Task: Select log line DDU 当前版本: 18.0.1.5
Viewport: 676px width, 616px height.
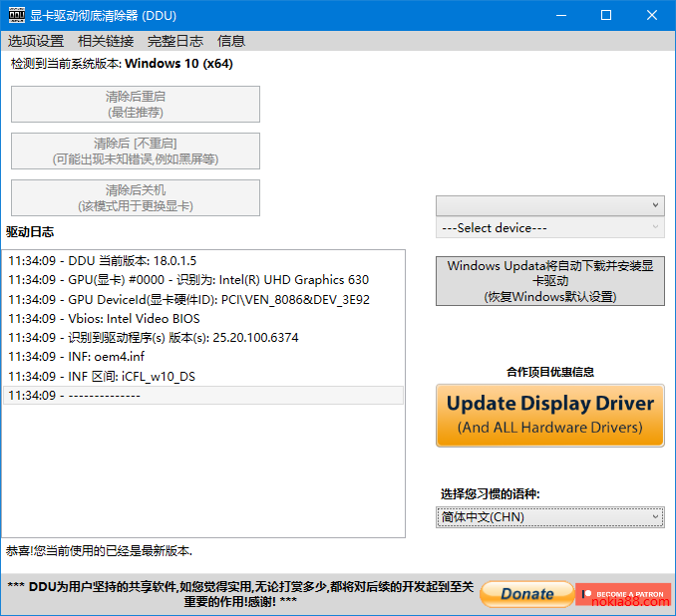Action: (x=203, y=261)
